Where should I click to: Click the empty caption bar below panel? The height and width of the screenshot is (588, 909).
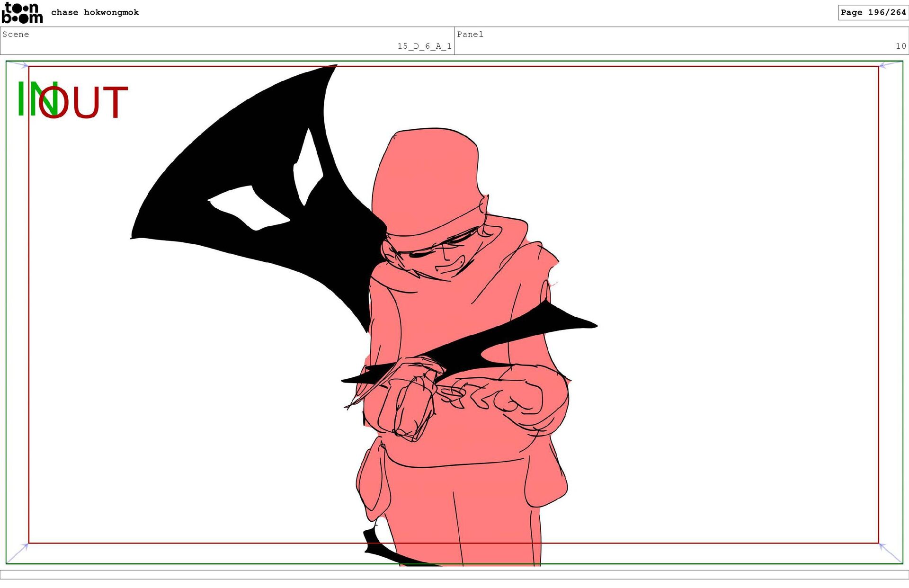click(454, 574)
